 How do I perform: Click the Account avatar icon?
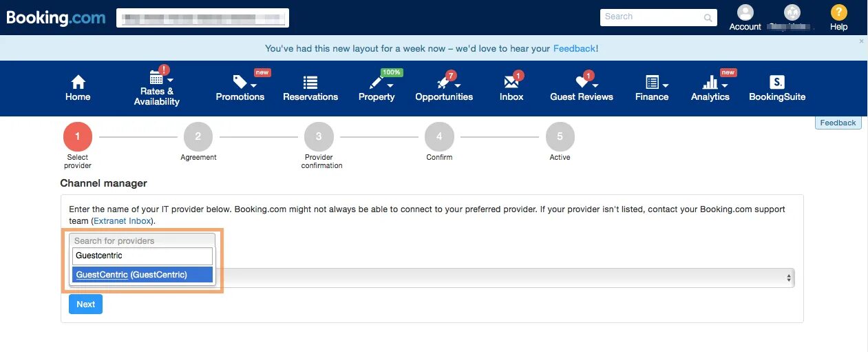point(745,12)
